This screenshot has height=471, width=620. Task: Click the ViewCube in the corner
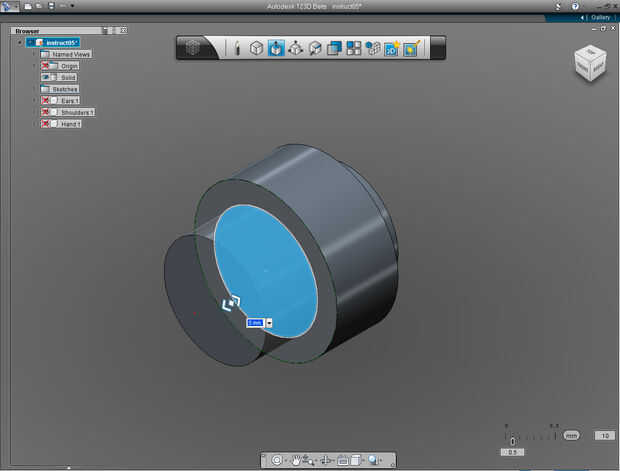590,64
